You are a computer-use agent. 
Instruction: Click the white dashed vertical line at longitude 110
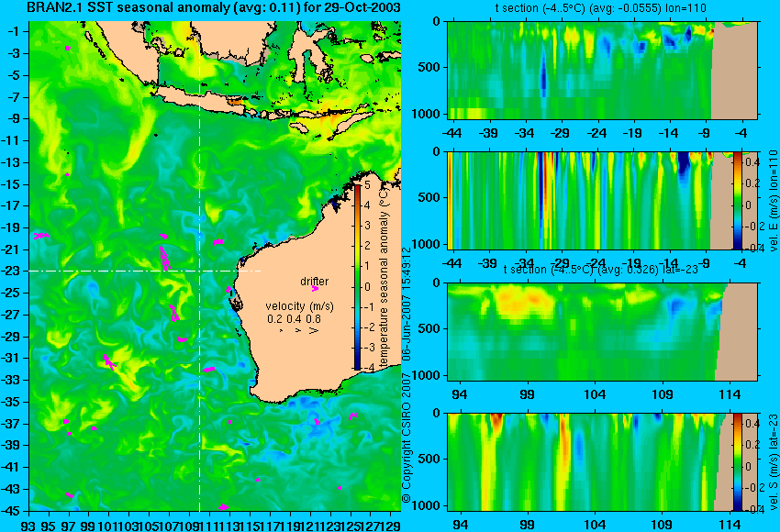[x=199, y=266]
